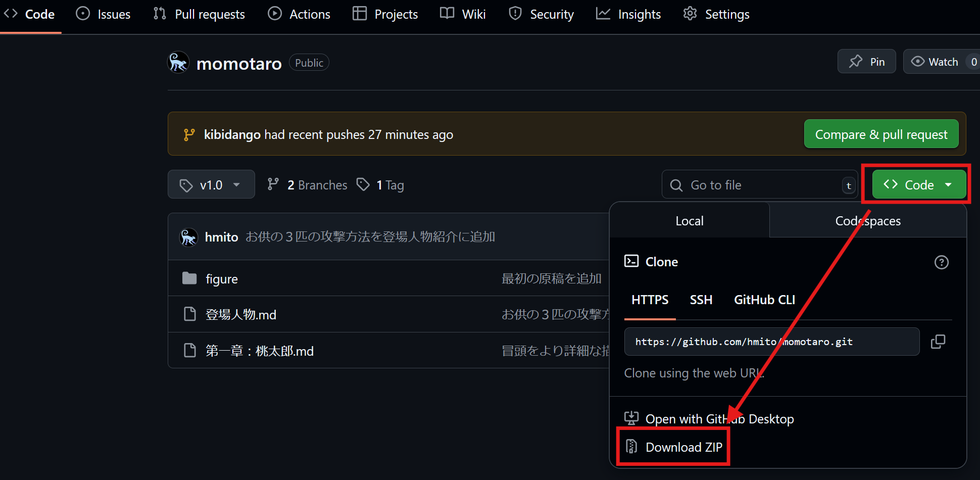Click the eye icon on Watch button

(x=917, y=62)
